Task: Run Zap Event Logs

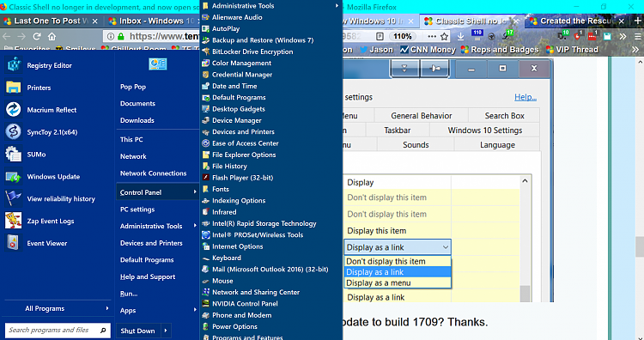Action: [x=51, y=221]
